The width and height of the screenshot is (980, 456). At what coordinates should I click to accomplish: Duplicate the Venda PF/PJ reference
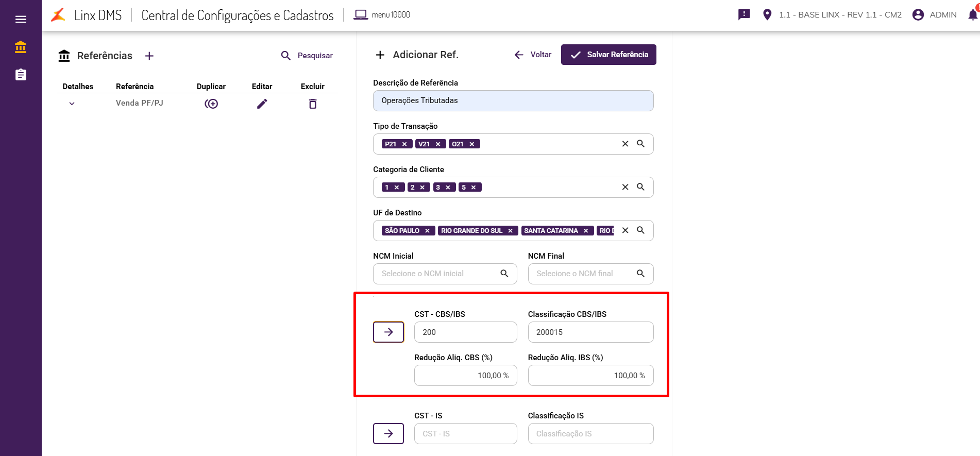[x=211, y=104]
